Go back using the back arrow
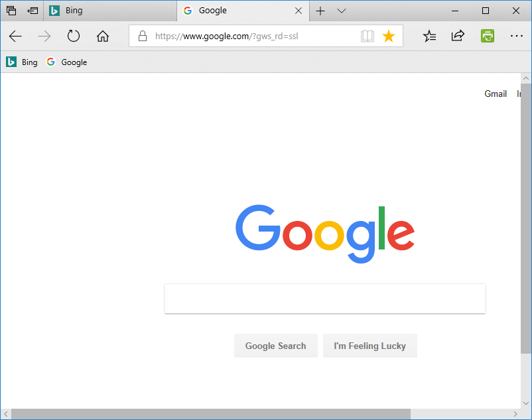 click(15, 36)
